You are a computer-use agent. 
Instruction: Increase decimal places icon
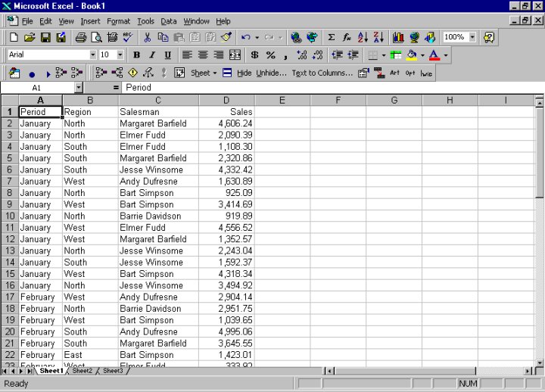coord(302,55)
